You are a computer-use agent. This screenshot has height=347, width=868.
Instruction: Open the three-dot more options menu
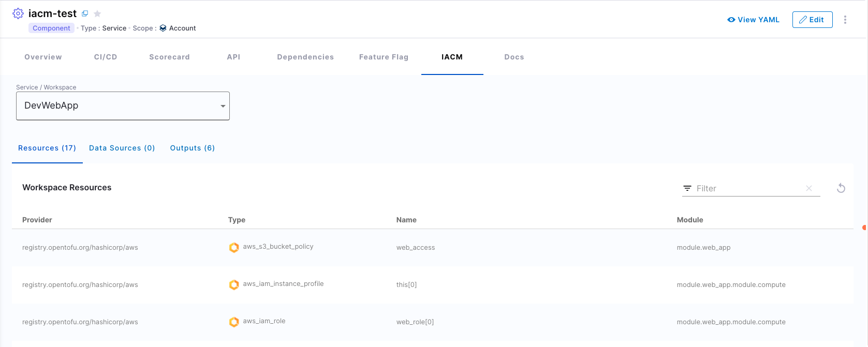(845, 20)
